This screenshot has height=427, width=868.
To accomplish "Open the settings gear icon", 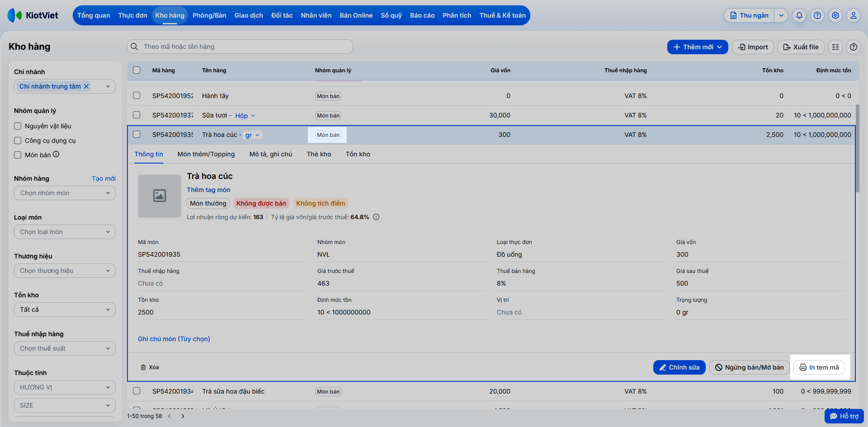I will tap(835, 15).
